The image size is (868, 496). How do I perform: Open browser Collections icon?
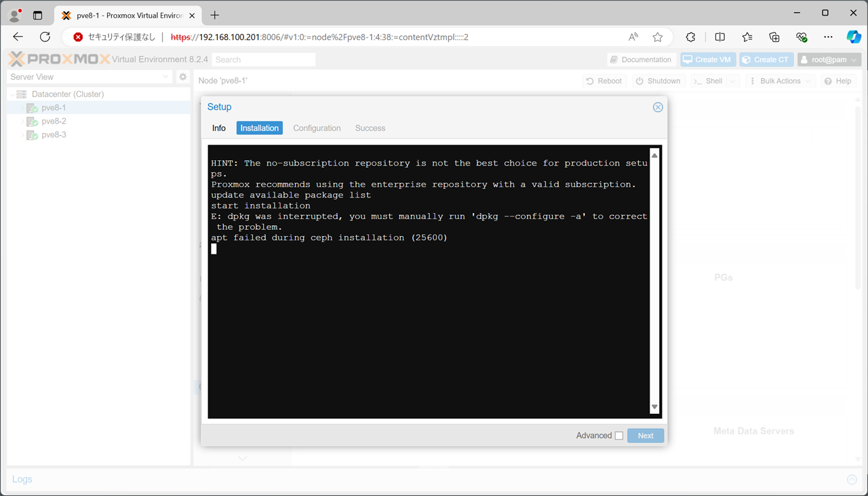click(774, 37)
